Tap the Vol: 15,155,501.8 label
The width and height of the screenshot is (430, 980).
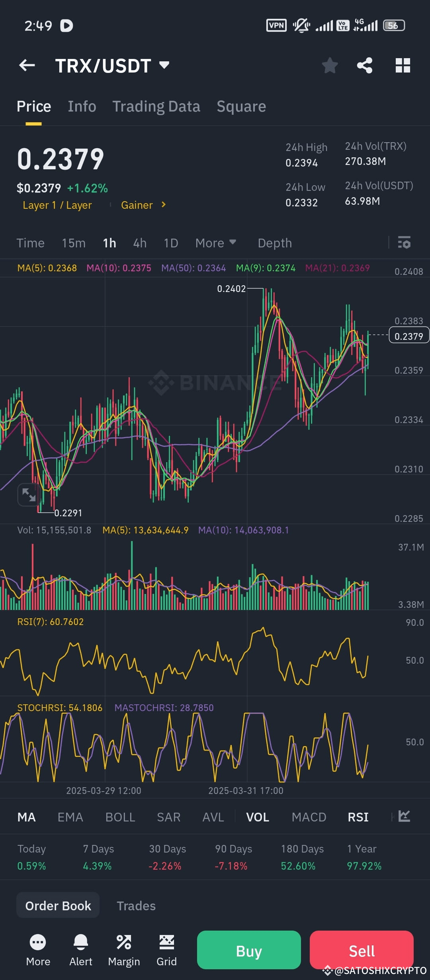tap(54, 530)
